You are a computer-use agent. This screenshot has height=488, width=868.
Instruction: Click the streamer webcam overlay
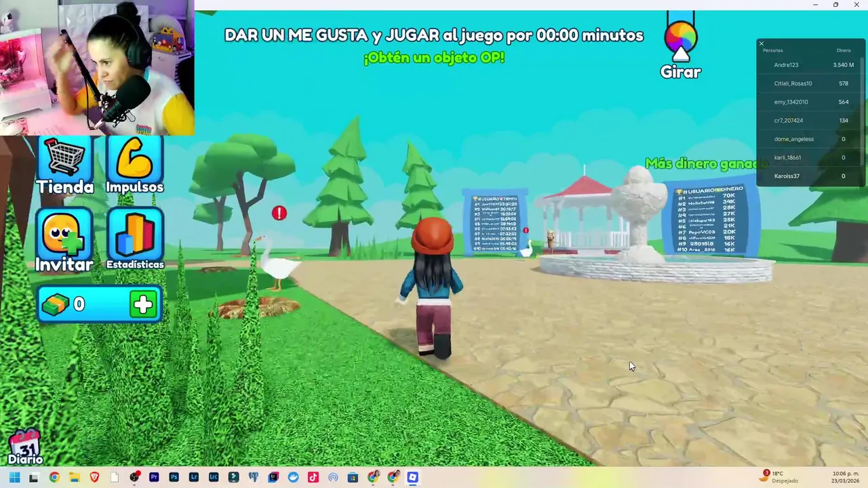97,68
